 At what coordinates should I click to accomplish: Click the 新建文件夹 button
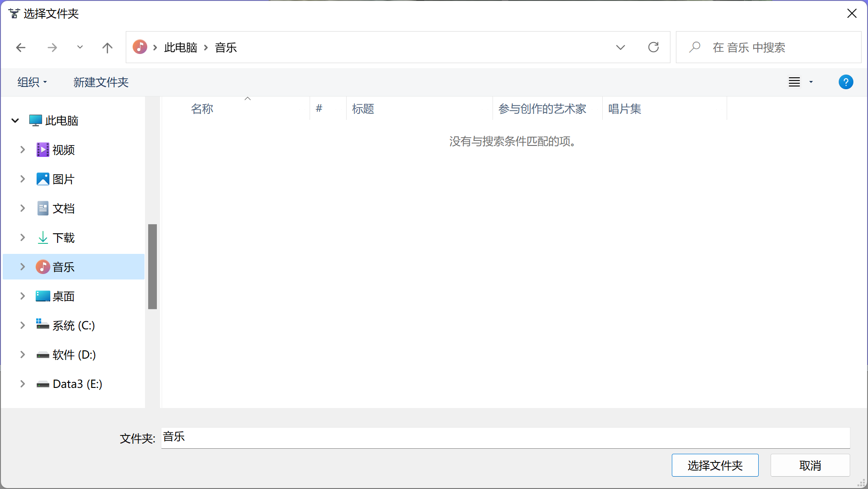tap(101, 82)
